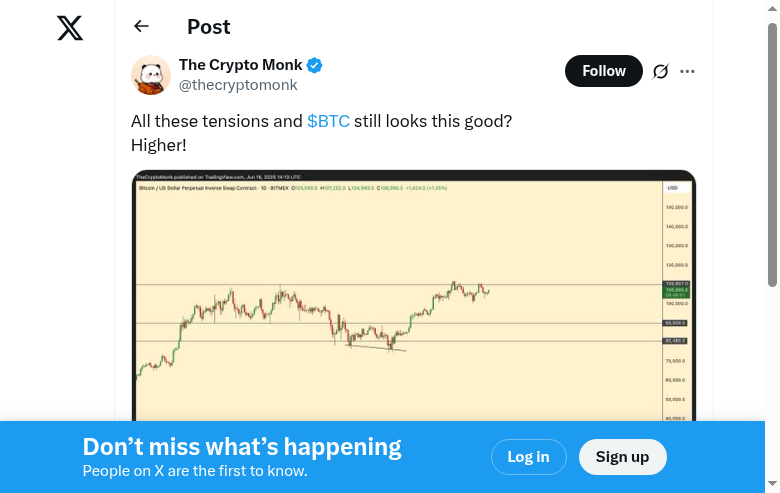Open the Grok slash icon
The height and width of the screenshot is (493, 780).
(x=660, y=71)
